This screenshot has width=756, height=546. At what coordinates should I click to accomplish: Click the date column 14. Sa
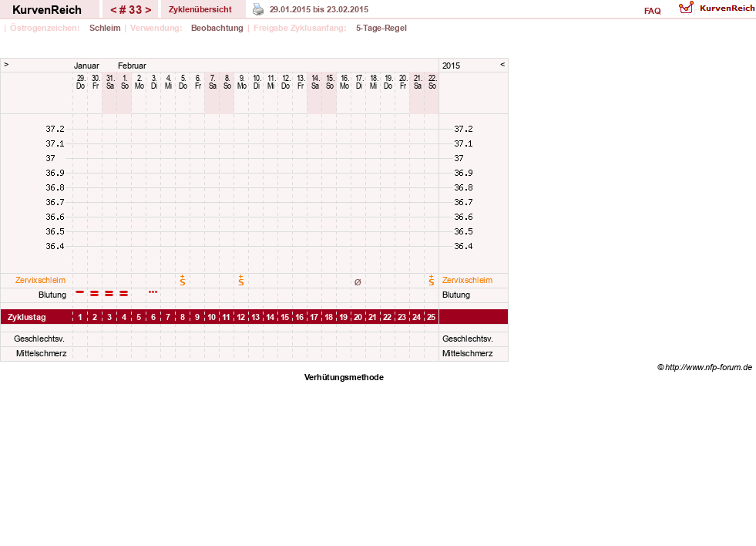coord(315,82)
